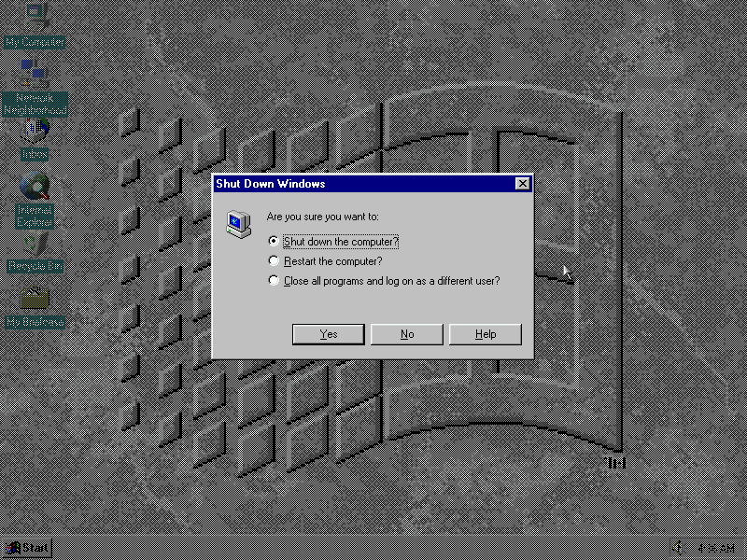Click the computer icon inside the dialog

point(238,224)
